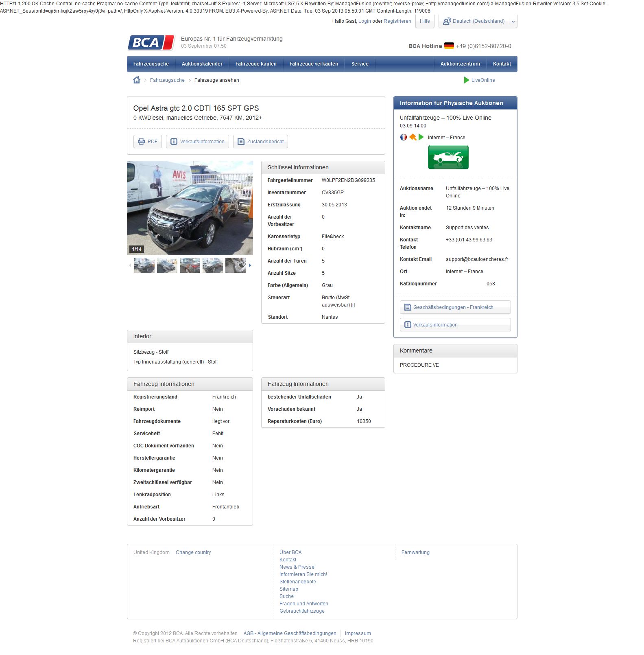The height and width of the screenshot is (655, 644).
Task: Click the Standort value Nantes
Action: [330, 317]
